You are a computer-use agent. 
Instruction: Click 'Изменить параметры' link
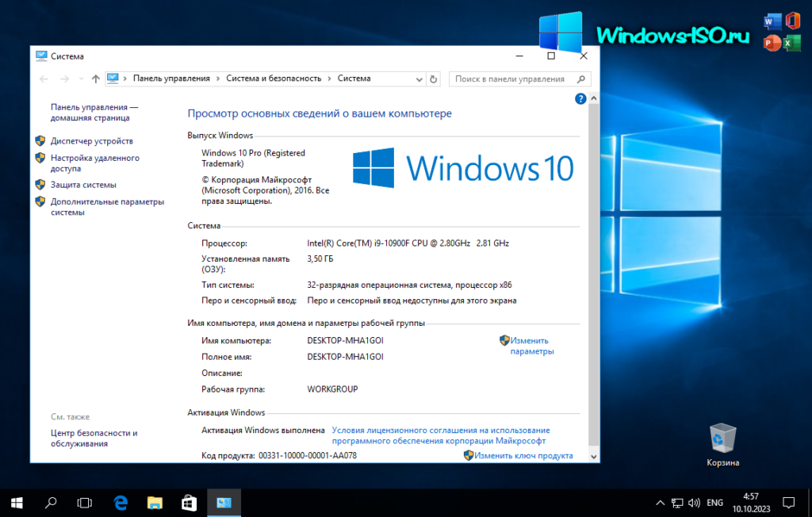532,346
